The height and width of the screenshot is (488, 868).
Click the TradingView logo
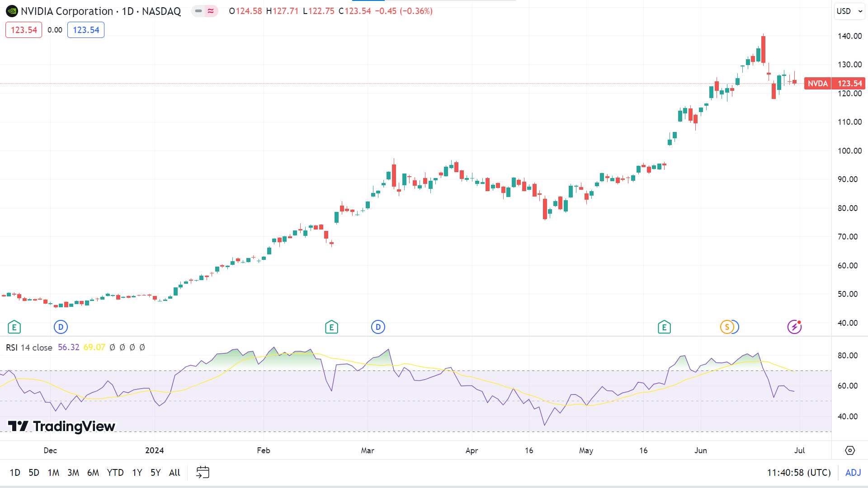click(61, 426)
